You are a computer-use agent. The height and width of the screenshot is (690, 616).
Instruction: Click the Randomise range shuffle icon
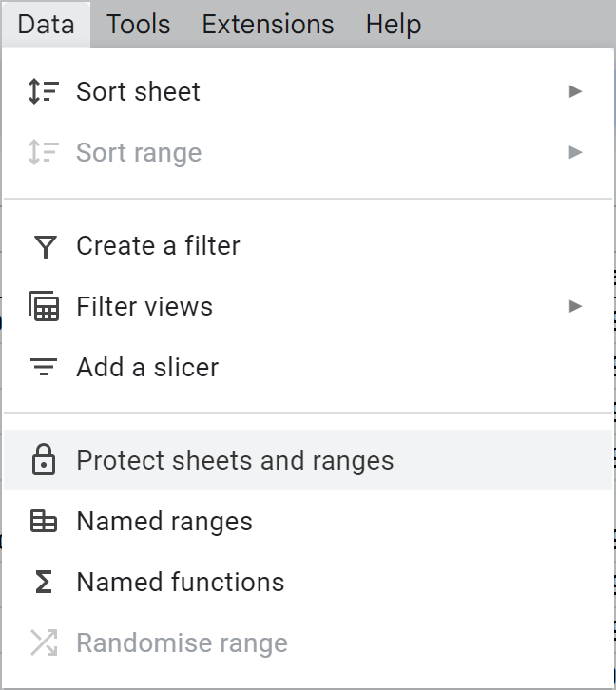pyautogui.click(x=44, y=642)
